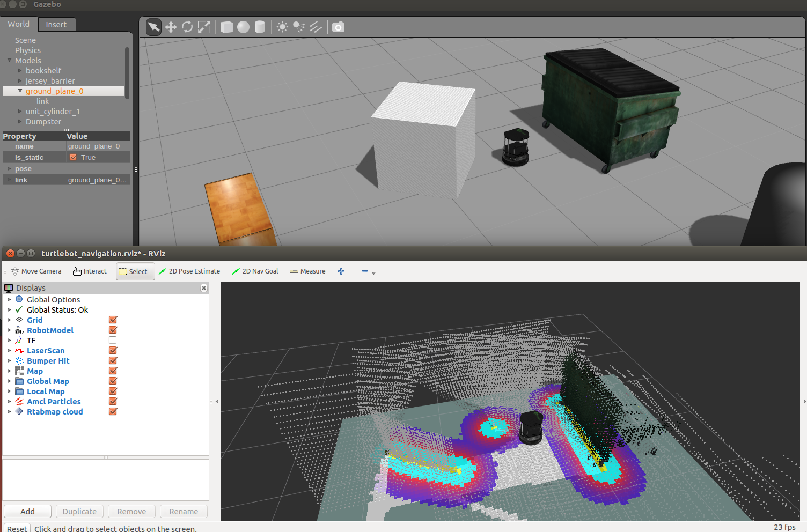Toggle the Global Map display checkbox

(113, 381)
